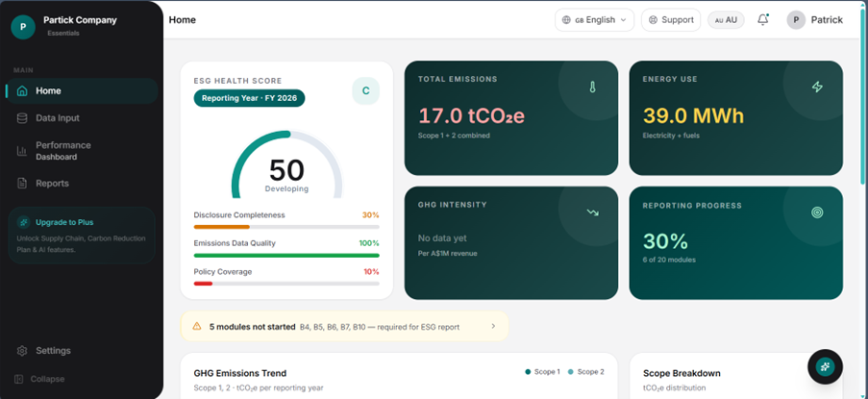This screenshot has width=868, height=399.
Task: Click the globe icon in language selector
Action: click(566, 20)
